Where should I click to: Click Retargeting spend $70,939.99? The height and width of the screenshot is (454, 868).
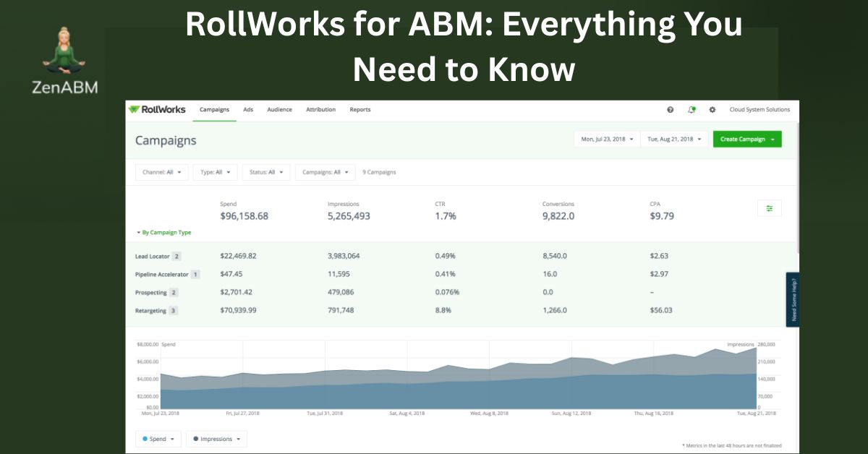pos(238,310)
